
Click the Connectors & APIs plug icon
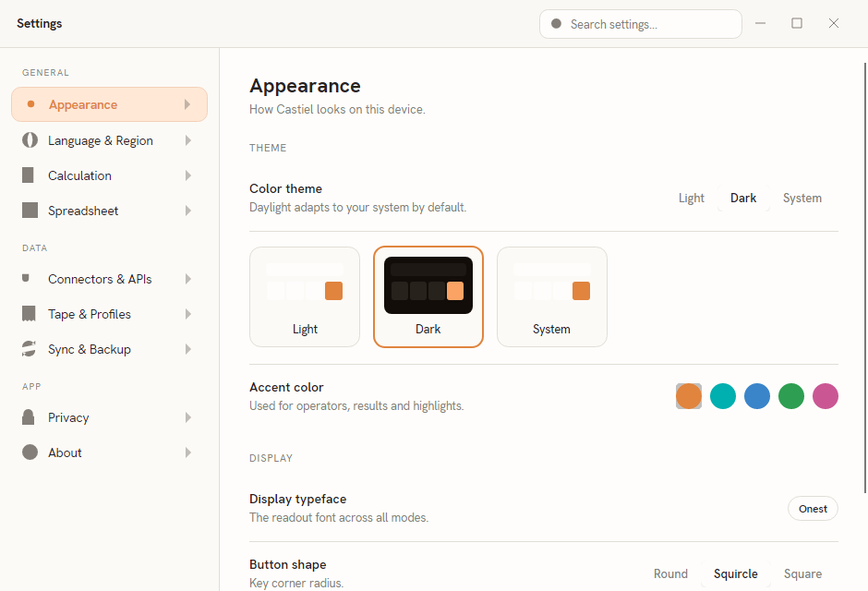26,278
